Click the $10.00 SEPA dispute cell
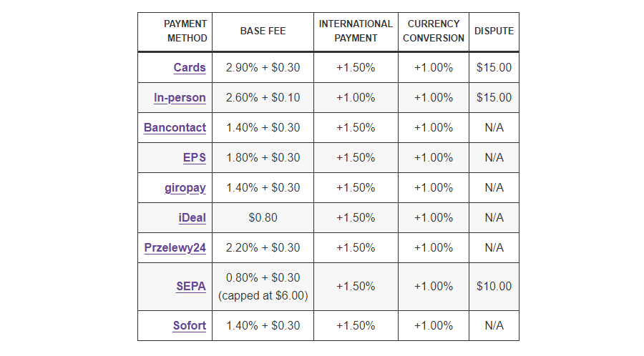This screenshot has width=644, height=356. coord(494,287)
